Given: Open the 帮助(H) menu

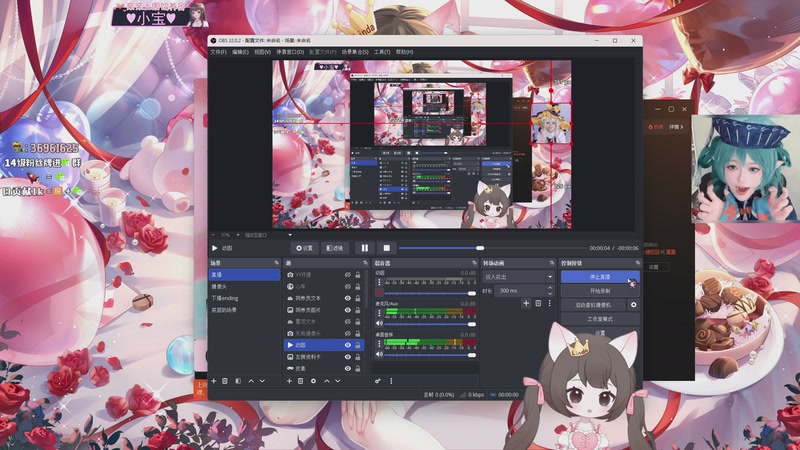Looking at the screenshot, I should pos(405,52).
